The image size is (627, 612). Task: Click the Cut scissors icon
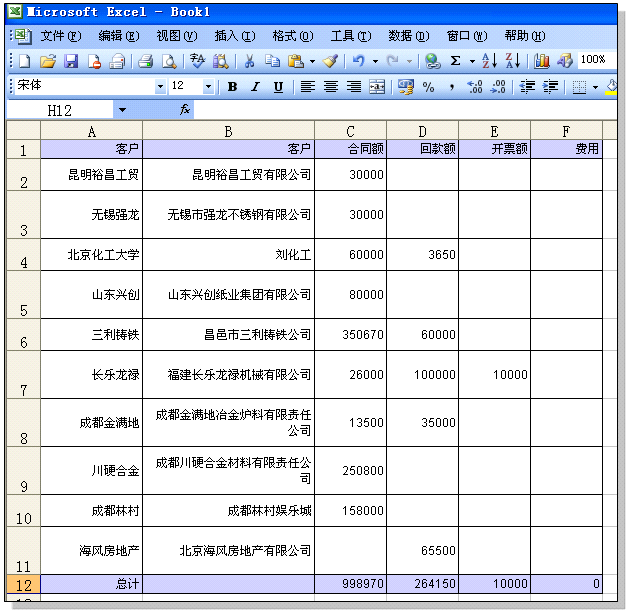pyautogui.click(x=249, y=61)
